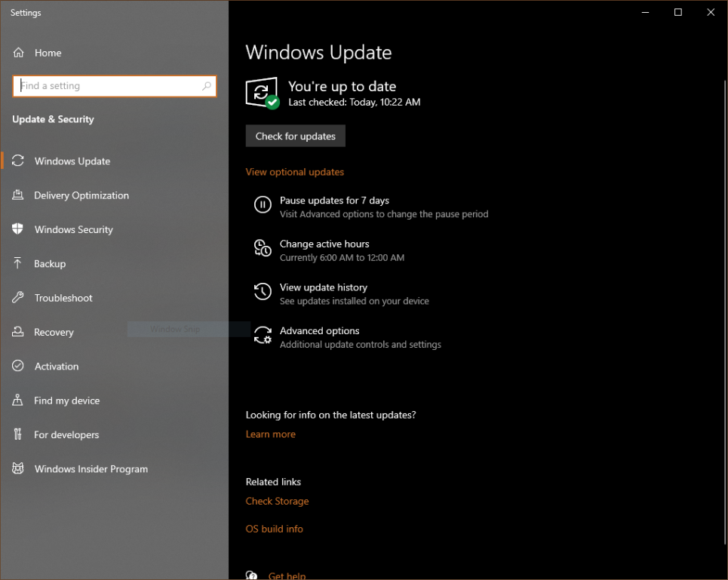Screen dimensions: 728x580
Task: Click the Delivery Optimization icon
Action: [18, 195]
